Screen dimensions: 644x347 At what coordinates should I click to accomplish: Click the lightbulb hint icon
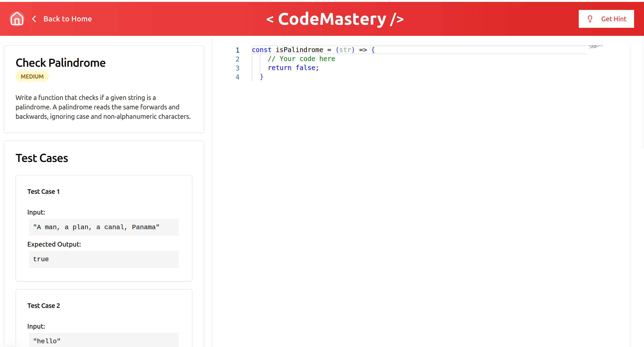pyautogui.click(x=590, y=19)
